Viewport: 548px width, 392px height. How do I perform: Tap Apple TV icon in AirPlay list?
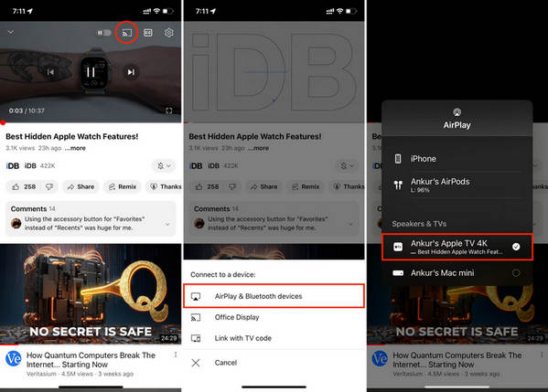398,247
